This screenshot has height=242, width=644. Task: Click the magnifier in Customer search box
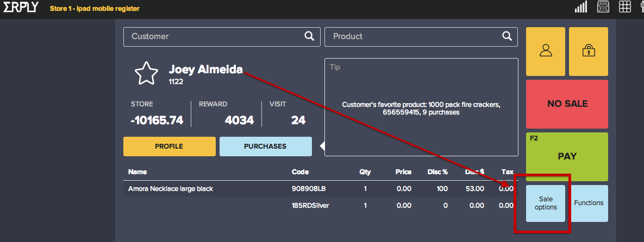click(309, 36)
